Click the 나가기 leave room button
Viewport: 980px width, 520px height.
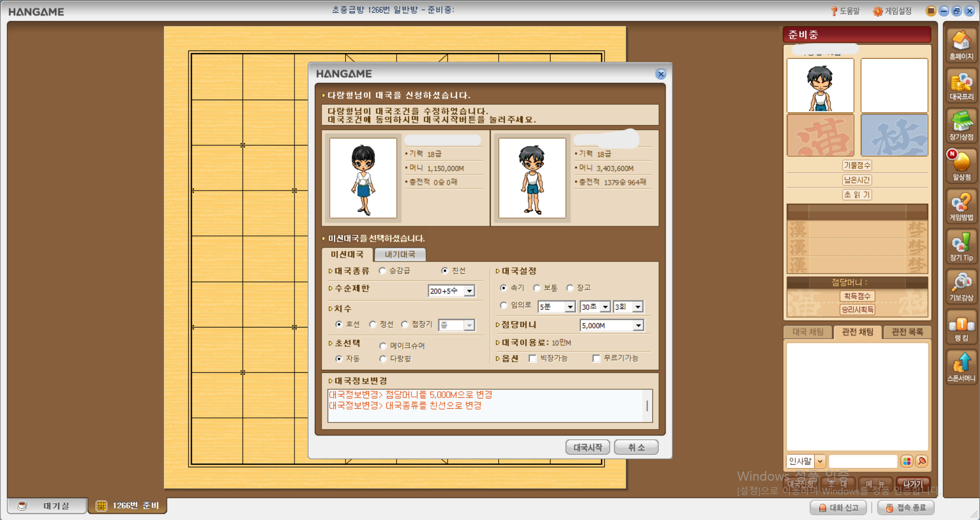coord(913,484)
